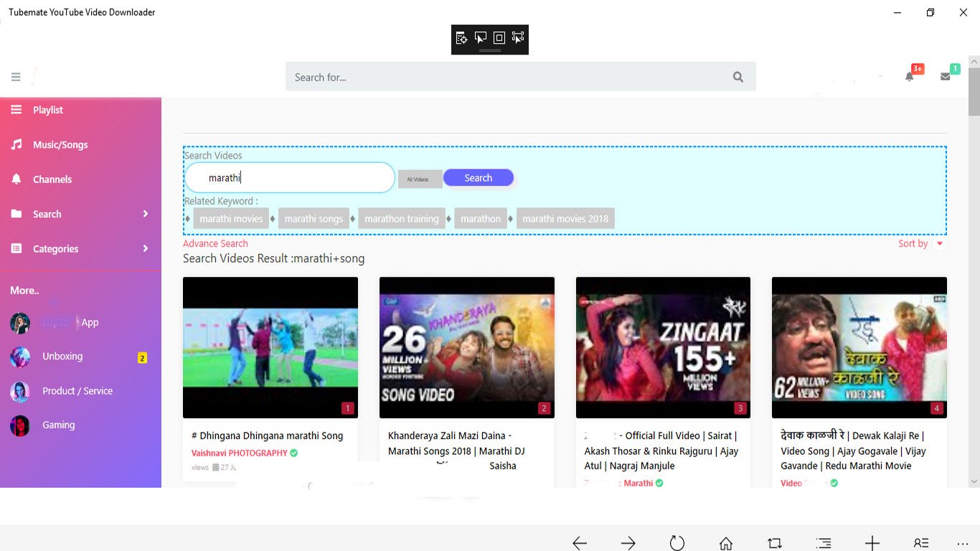Open the Sort by dropdown
Image resolution: width=980 pixels, height=551 pixels.
pos(921,244)
